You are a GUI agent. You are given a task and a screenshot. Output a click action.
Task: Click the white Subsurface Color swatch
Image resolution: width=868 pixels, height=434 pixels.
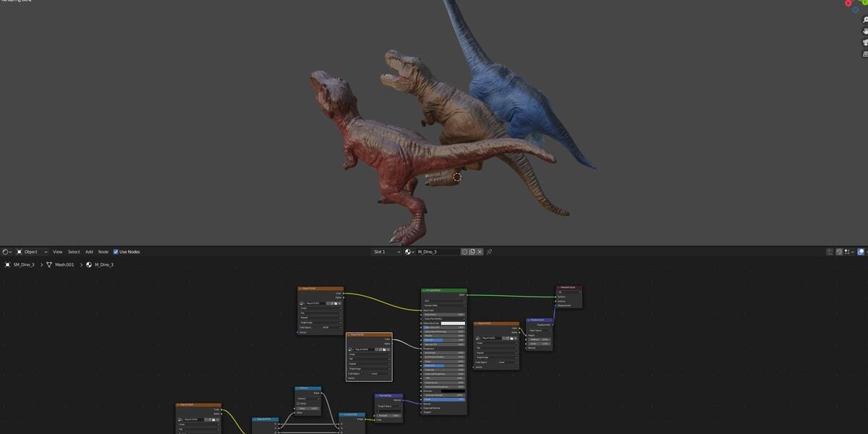point(453,323)
